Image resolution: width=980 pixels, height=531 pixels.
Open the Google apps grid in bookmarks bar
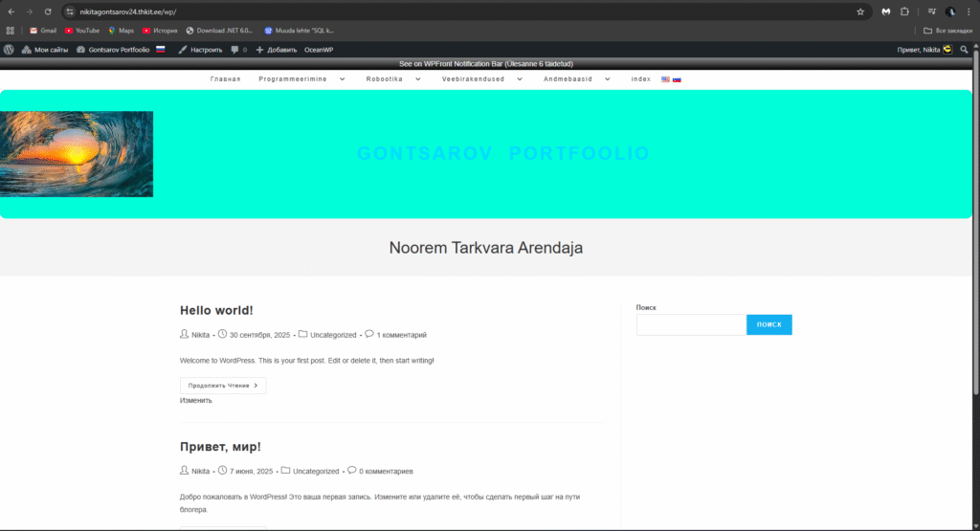click(x=11, y=31)
